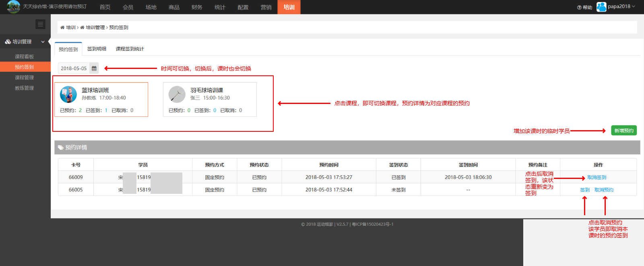Viewport: 644px width, 266px height.
Task: Open the 配置 top menu
Action: (x=243, y=7)
